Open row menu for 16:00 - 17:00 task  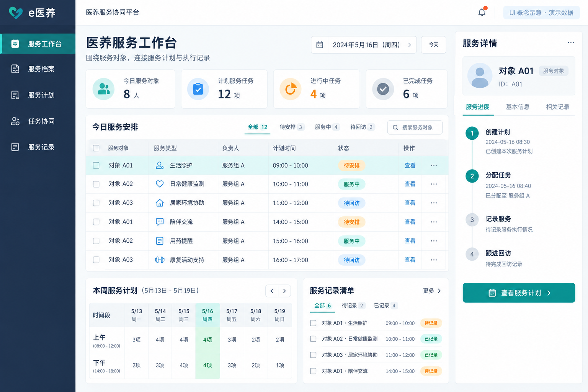tap(434, 260)
